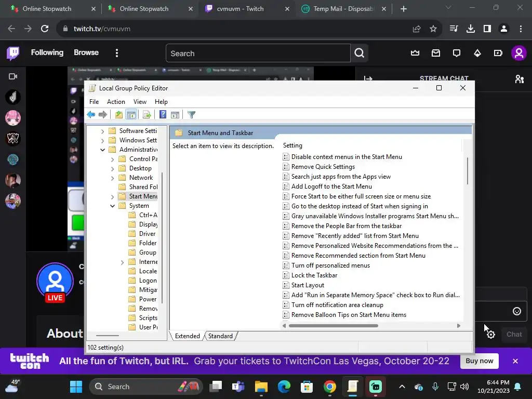
Task: Collapse the Administrative Templates node
Action: pyautogui.click(x=102, y=150)
